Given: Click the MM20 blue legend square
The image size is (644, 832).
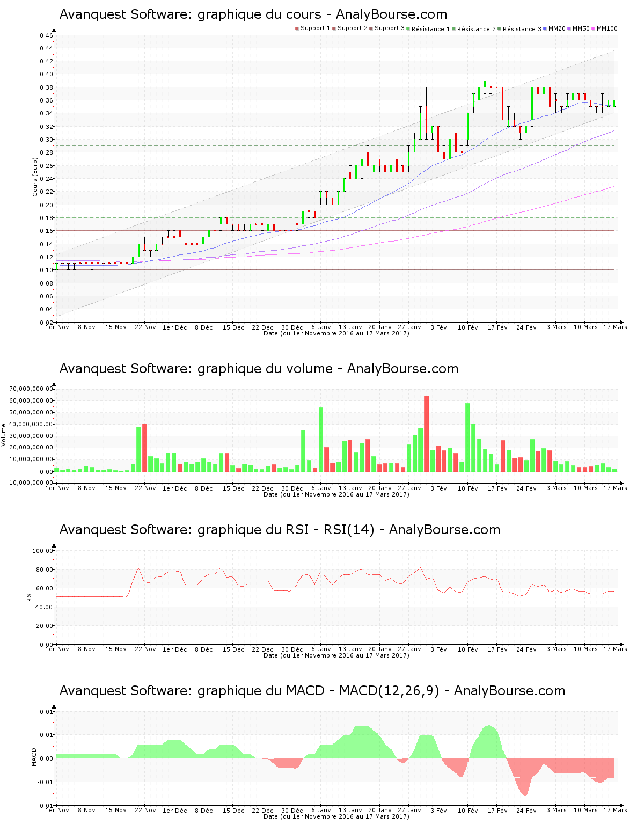Looking at the screenshot, I should point(545,28).
